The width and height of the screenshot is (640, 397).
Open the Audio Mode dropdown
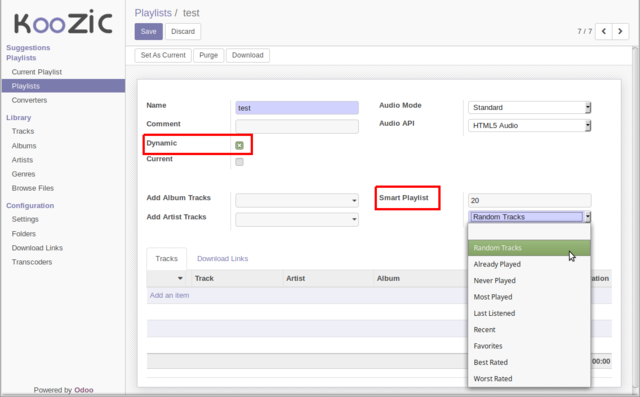pos(529,107)
